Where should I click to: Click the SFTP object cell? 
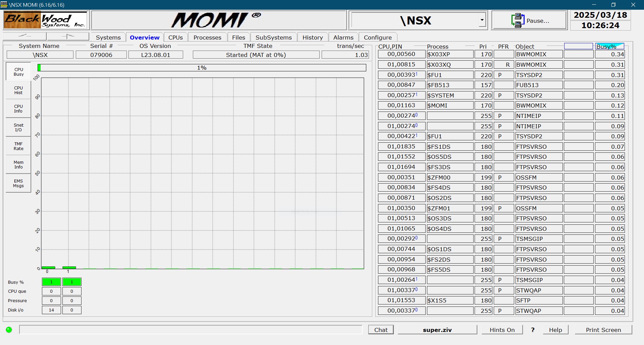[539, 300]
